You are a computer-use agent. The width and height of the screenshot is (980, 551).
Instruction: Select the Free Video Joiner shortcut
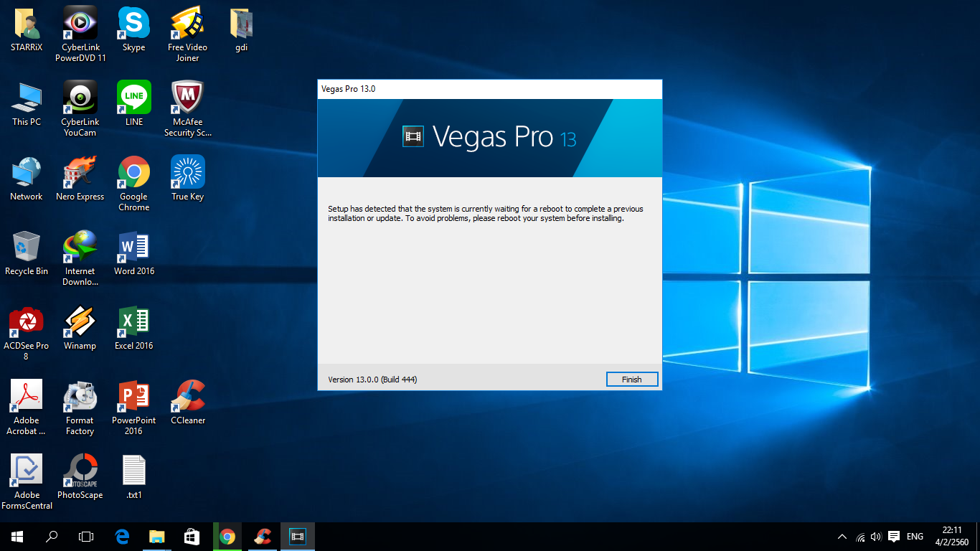click(x=188, y=34)
